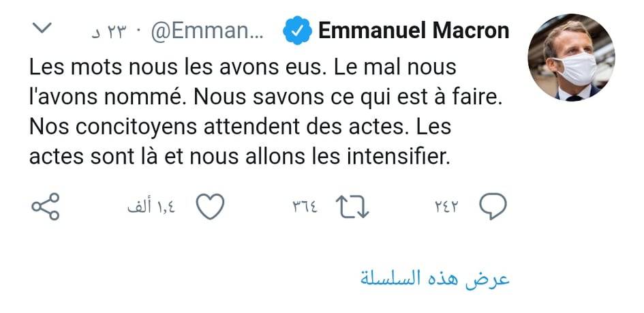644x313 pixels.
Task: Click the Emmanuel Macron display name
Action: [414, 31]
